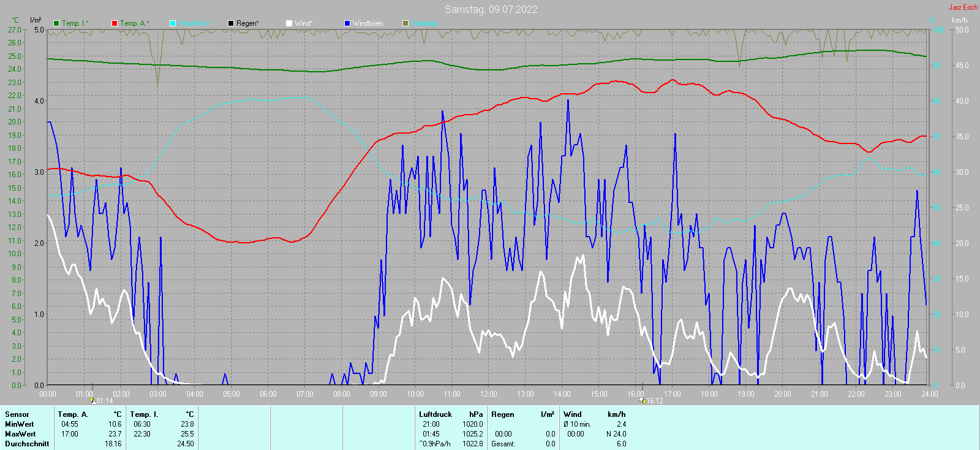The height and width of the screenshot is (450, 980).
Task: Click the moon marker icon at 01:14
Action: pos(92,400)
